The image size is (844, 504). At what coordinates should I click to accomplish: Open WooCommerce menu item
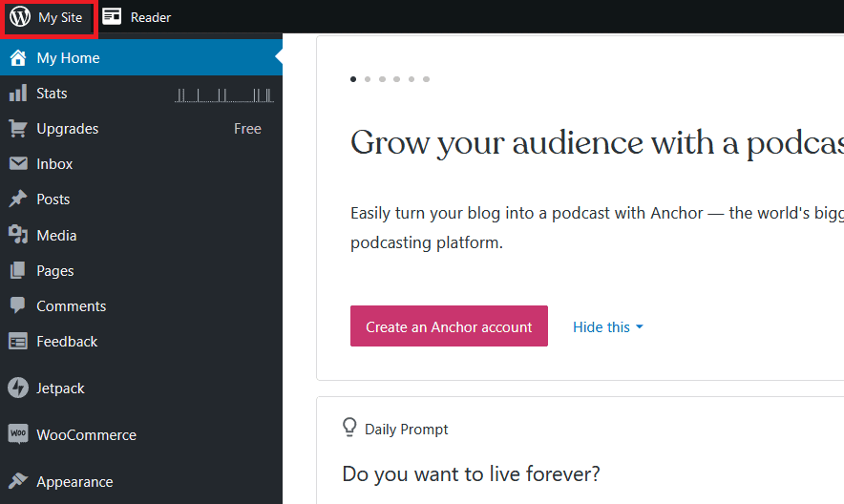tap(141, 434)
